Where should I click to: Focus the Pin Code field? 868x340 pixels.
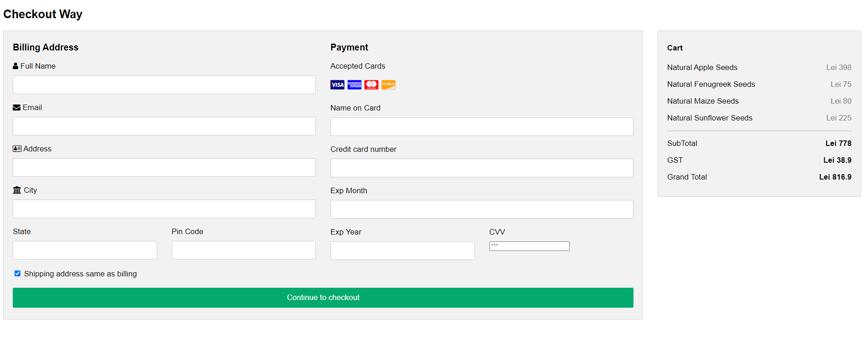tap(244, 250)
